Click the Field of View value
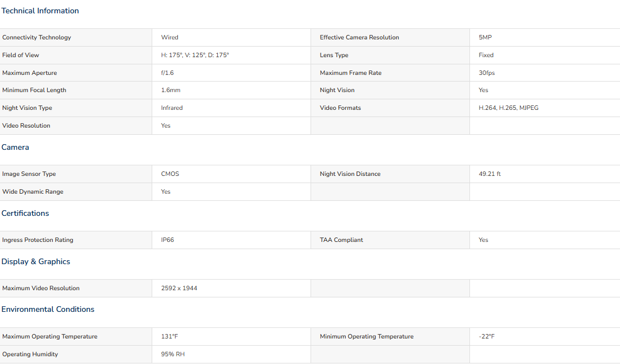Viewport: 620px width, 364px height. (195, 55)
